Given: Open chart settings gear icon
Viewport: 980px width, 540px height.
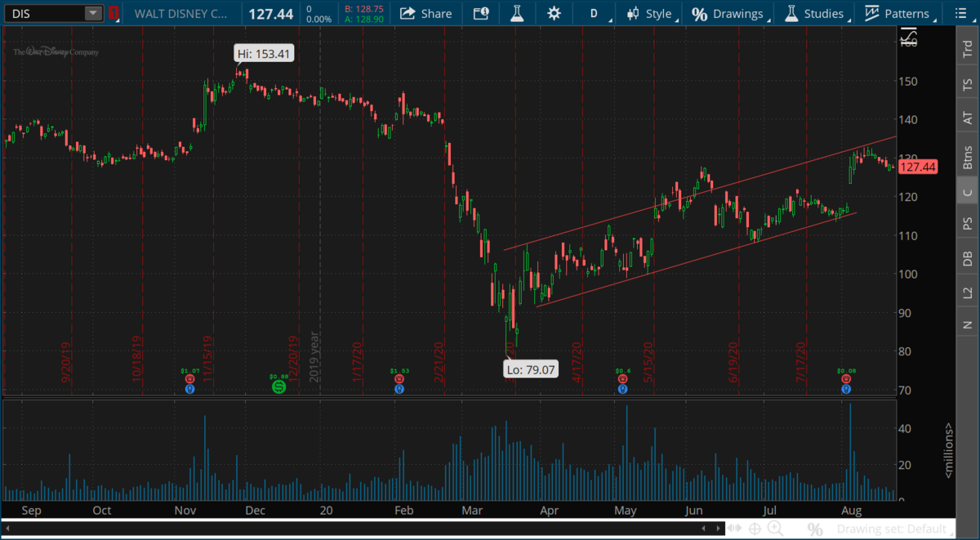Looking at the screenshot, I should (x=555, y=13).
